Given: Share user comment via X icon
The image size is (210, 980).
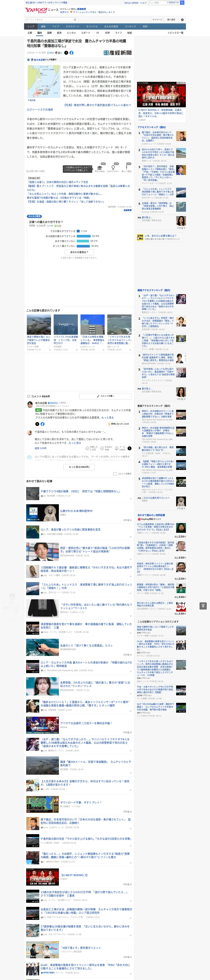Looking at the screenshot, I should [130, 449].
